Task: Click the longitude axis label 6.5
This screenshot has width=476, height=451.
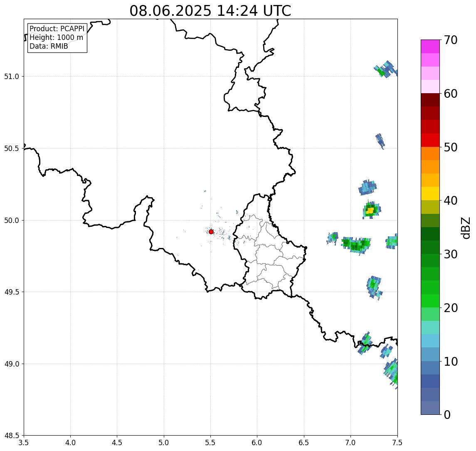Action: [x=304, y=443]
